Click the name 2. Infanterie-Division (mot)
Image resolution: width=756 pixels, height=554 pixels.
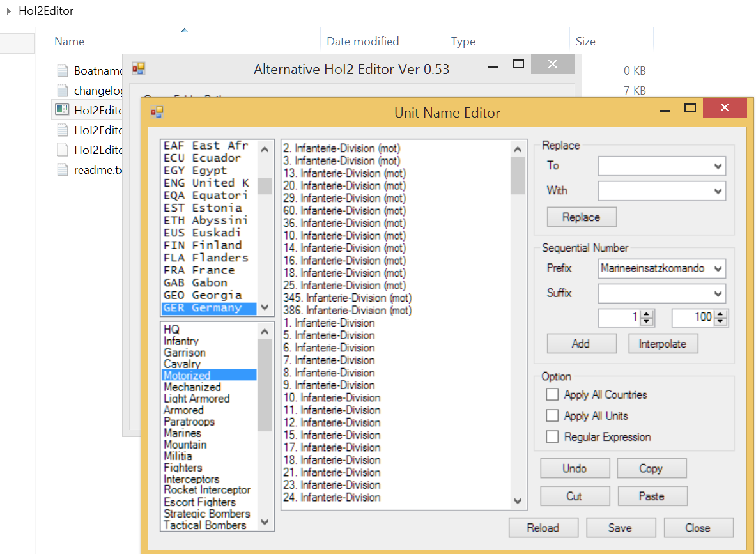click(x=342, y=148)
